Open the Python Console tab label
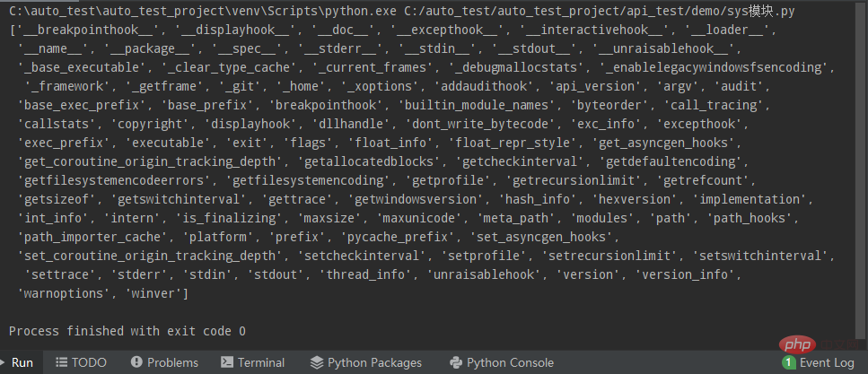868x374 pixels. (x=511, y=362)
